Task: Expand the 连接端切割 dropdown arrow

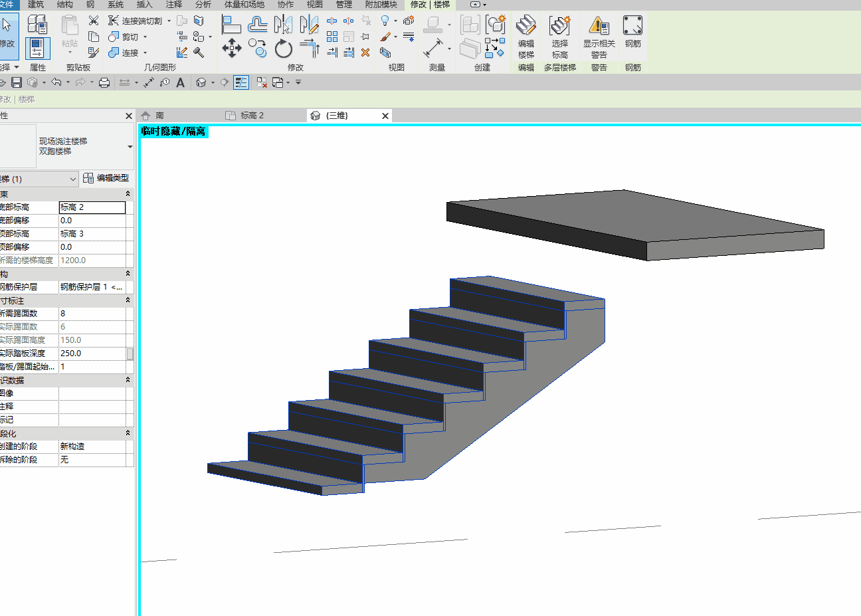Action: point(169,21)
